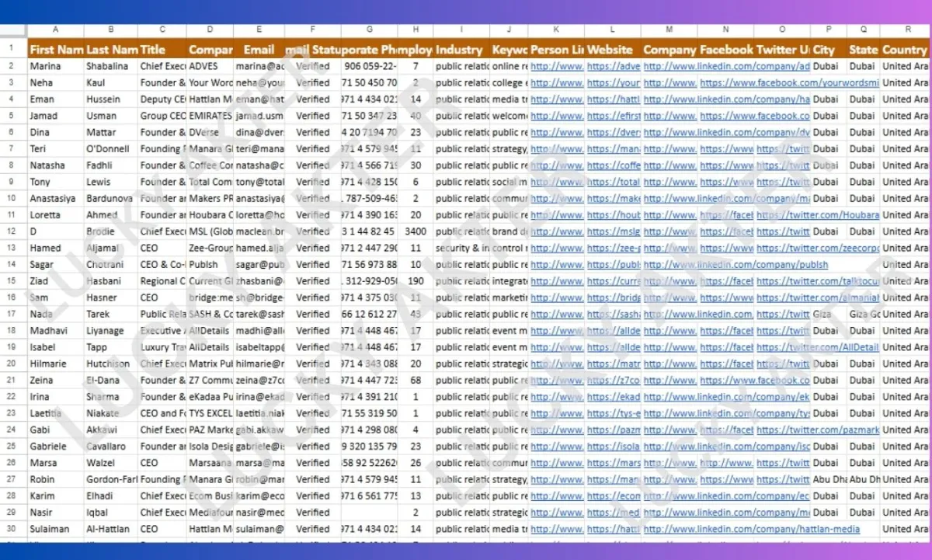Screen dimensions: 932x560
Task: Select the last name cell "Hutchison"
Action: [111, 363]
